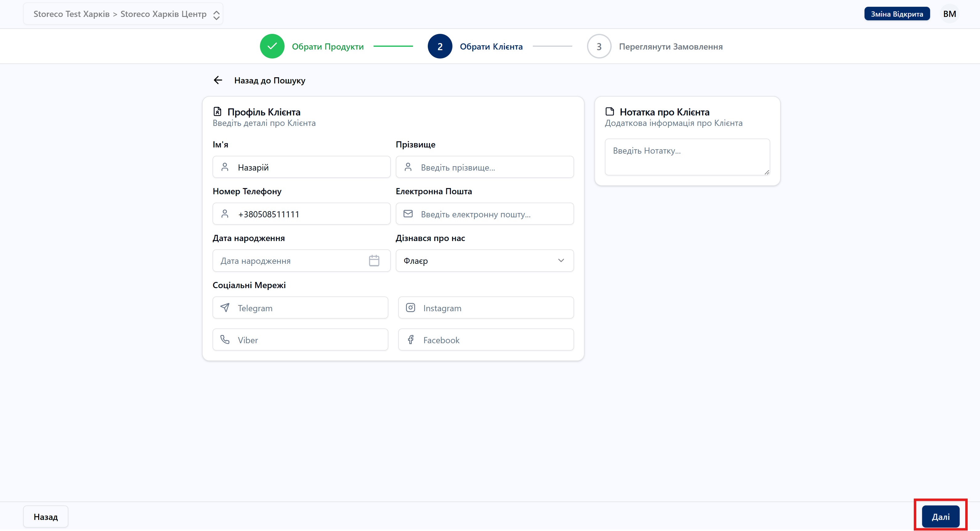Click the Instagram icon

click(410, 307)
